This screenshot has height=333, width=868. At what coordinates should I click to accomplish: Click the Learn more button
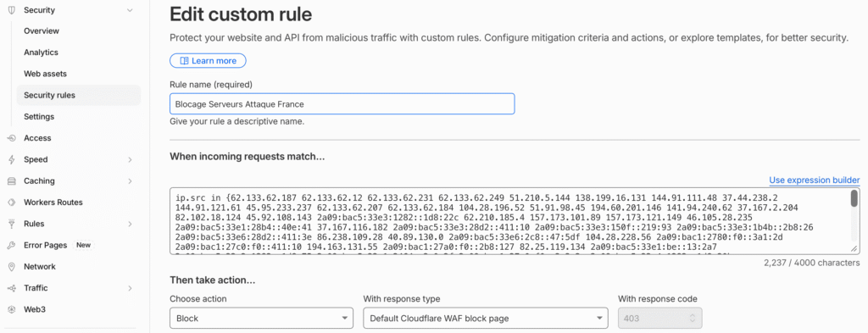[x=209, y=61]
